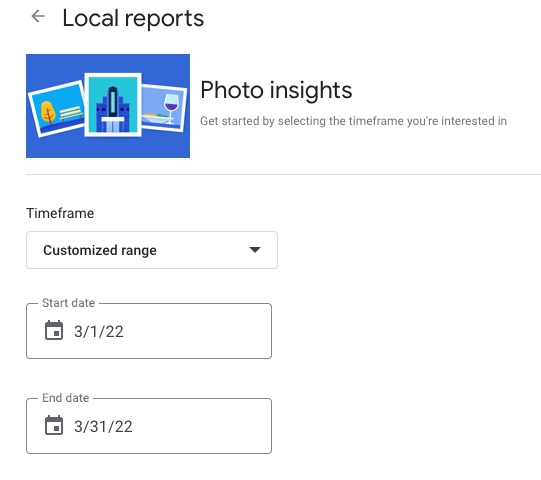Click the Local reports page title
Viewport: 541px width, 480px height.
tap(133, 18)
